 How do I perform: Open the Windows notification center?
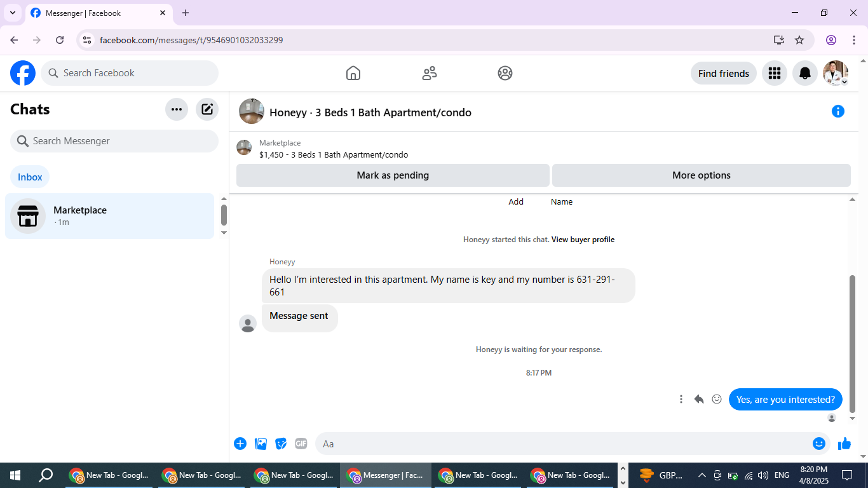click(x=847, y=475)
